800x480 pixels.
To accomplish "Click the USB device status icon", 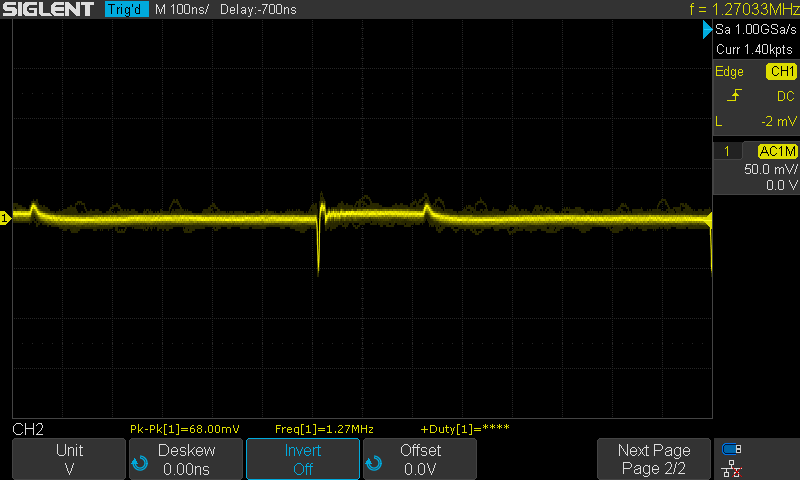I will tap(732, 449).
